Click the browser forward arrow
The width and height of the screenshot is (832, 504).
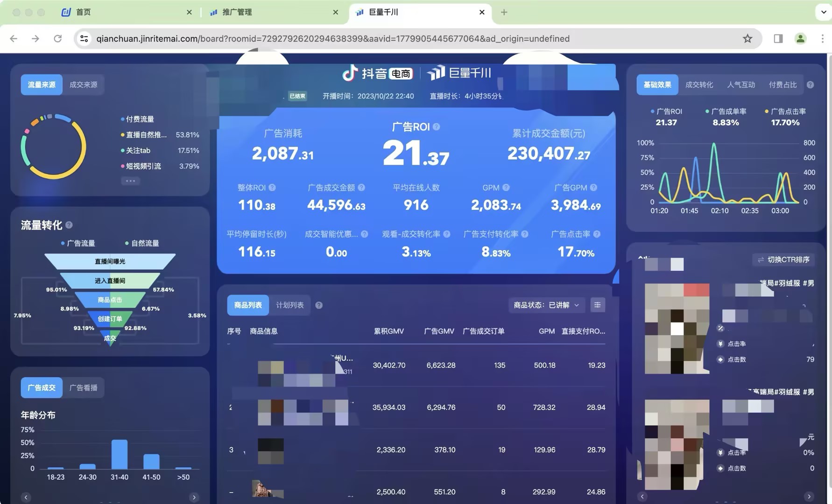click(x=35, y=39)
